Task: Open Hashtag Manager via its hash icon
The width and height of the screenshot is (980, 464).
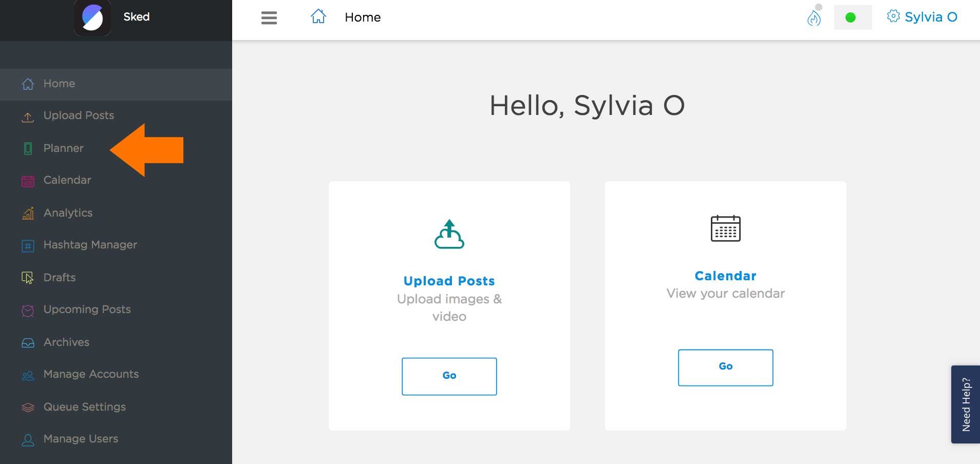Action: click(27, 245)
